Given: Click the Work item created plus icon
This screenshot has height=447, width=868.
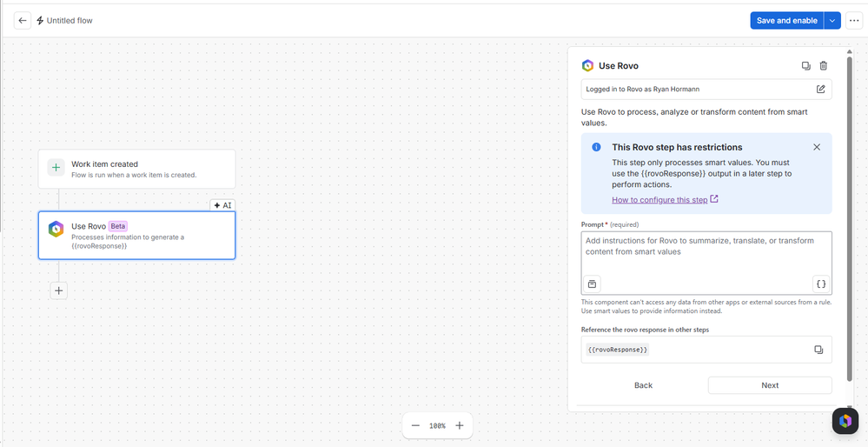Looking at the screenshot, I should (56, 167).
